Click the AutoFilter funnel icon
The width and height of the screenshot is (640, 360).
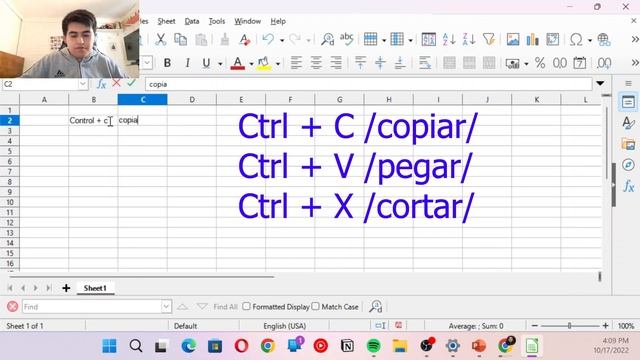(x=489, y=40)
